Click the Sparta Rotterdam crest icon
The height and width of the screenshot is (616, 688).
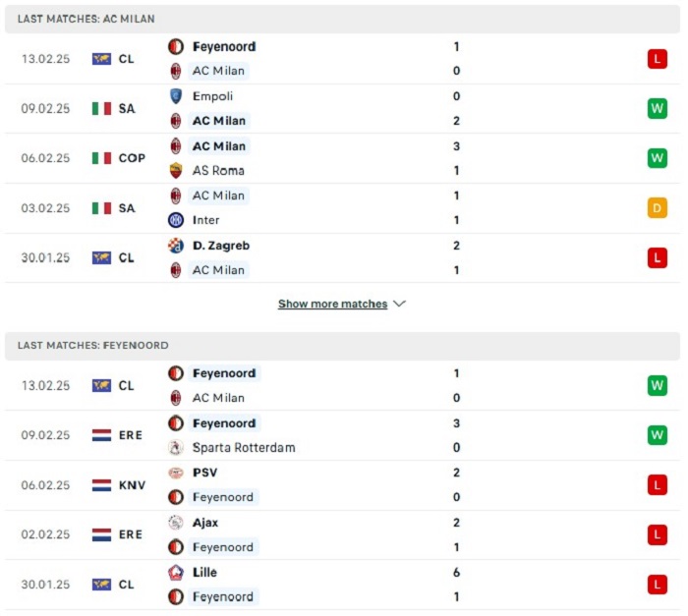click(x=176, y=448)
